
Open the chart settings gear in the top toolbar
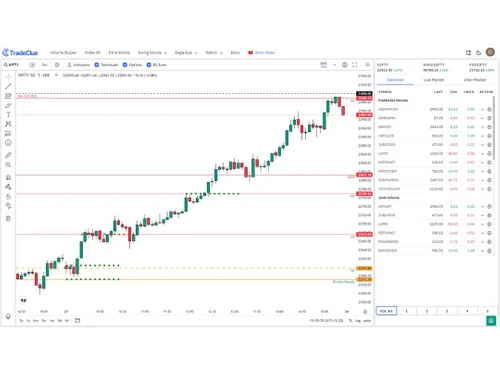coord(345,65)
